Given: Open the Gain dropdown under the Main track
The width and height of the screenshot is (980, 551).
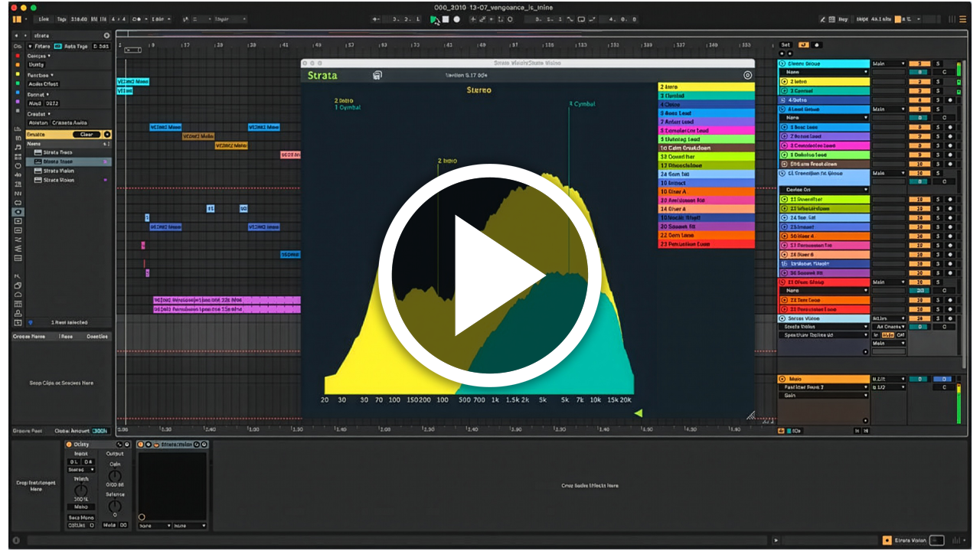Looking at the screenshot, I should pos(825,396).
